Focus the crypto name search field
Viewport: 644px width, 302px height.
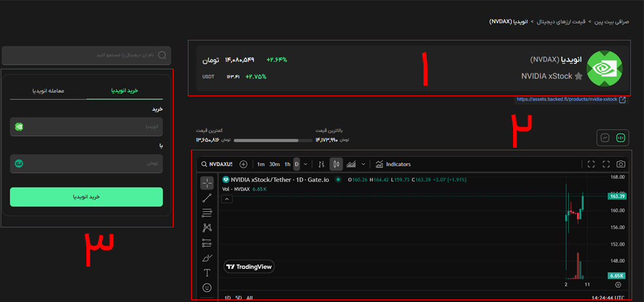[86, 56]
